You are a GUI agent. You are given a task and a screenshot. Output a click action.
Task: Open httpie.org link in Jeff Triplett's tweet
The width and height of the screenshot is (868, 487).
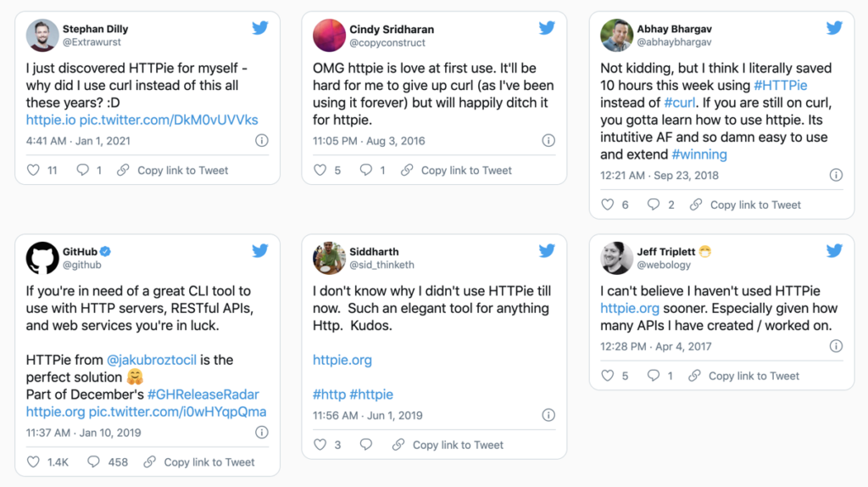[630, 308]
